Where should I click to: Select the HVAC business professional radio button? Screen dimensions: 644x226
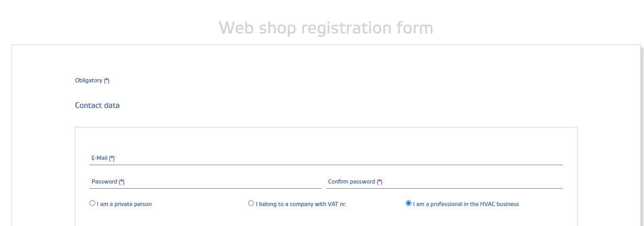coord(408,203)
